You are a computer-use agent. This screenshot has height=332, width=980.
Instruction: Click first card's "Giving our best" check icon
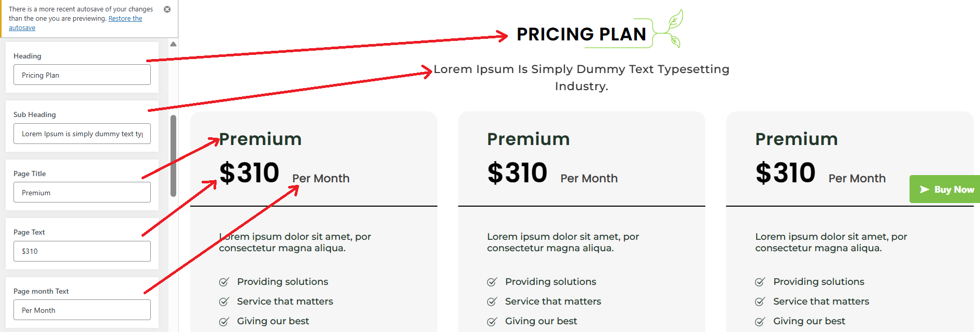pyautogui.click(x=224, y=322)
